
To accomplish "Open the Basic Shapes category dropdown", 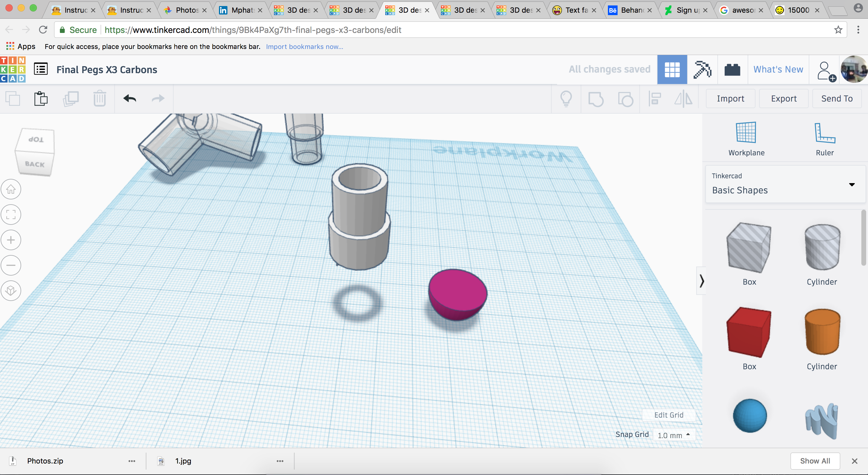I will (x=785, y=184).
